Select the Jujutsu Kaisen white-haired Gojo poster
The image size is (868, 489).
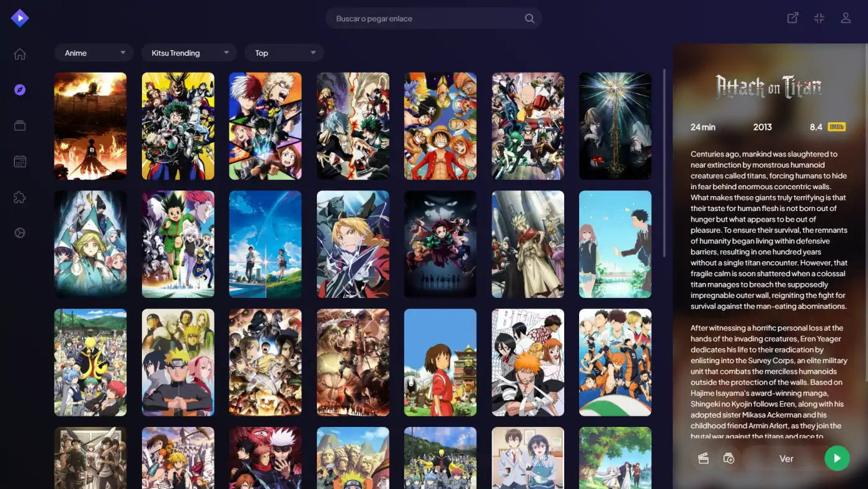(265, 458)
